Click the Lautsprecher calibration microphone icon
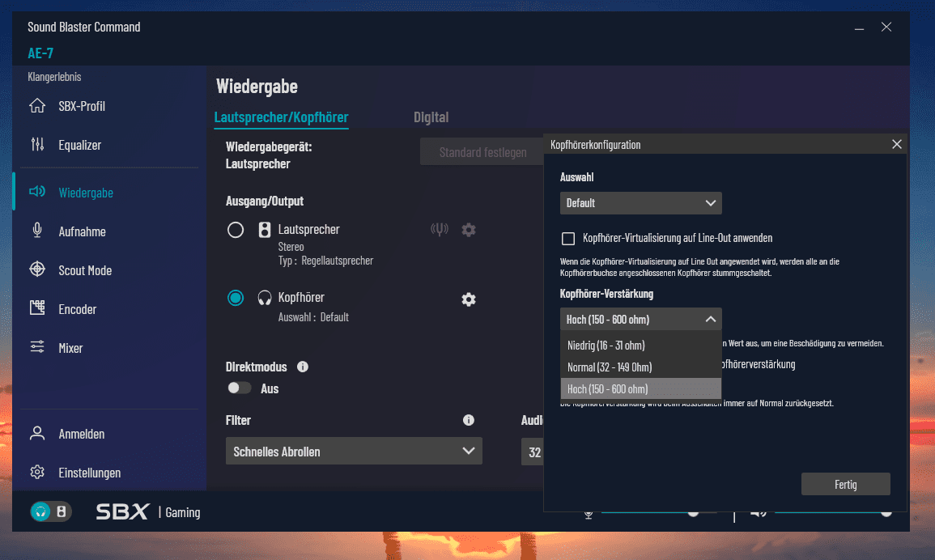Screen dimensions: 935x560 pyautogui.click(x=440, y=229)
